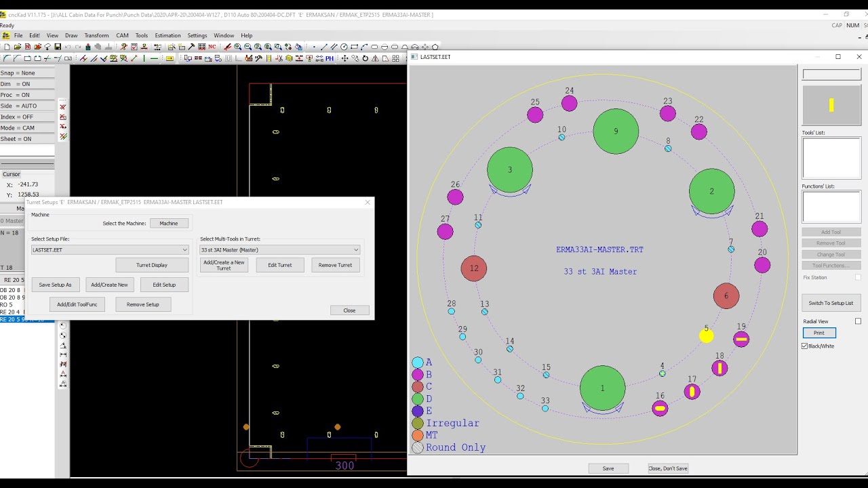This screenshot has height=488, width=868.
Task: Click the Edit Turret button
Action: [x=279, y=265]
